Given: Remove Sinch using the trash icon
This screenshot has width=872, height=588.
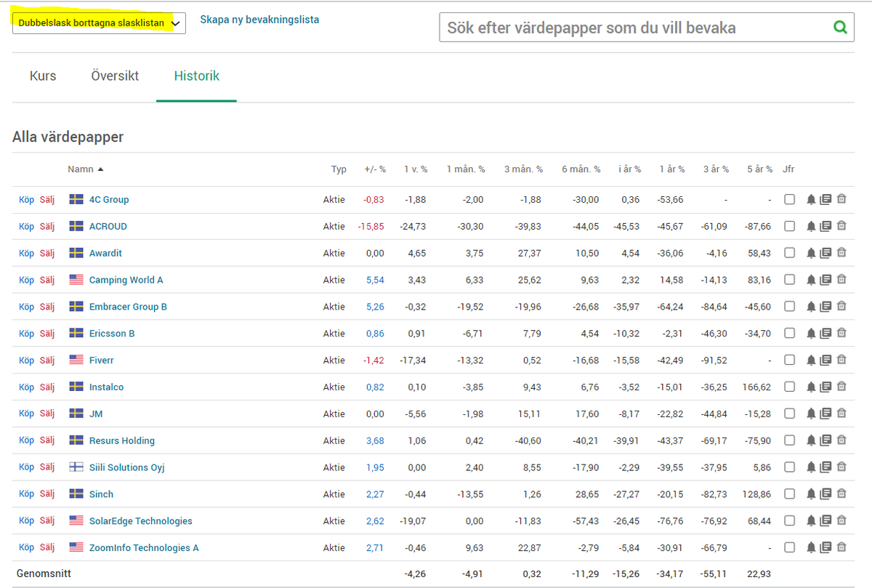Looking at the screenshot, I should click(x=841, y=494).
